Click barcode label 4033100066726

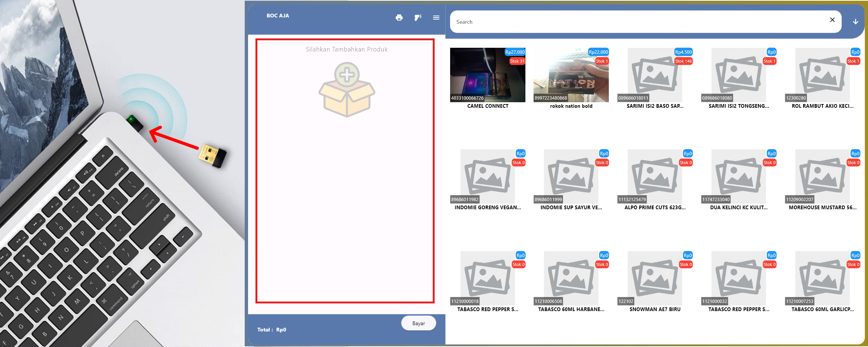467,98
